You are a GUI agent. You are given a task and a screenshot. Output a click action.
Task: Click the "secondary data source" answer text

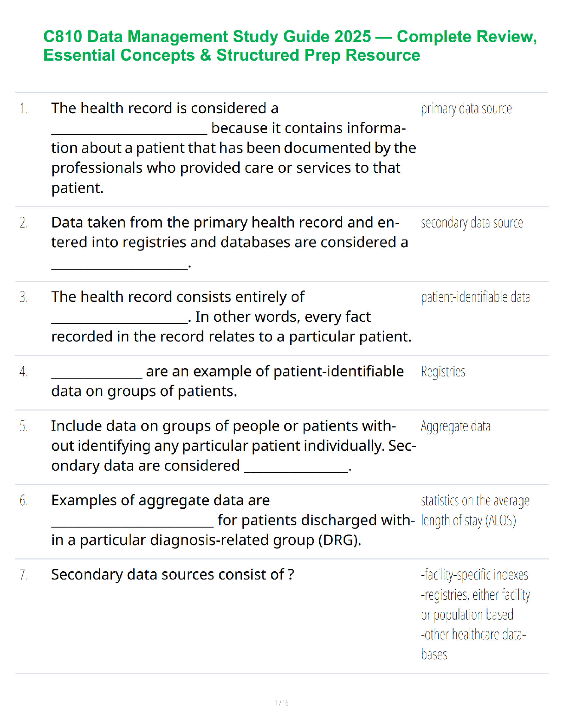pos(471,223)
